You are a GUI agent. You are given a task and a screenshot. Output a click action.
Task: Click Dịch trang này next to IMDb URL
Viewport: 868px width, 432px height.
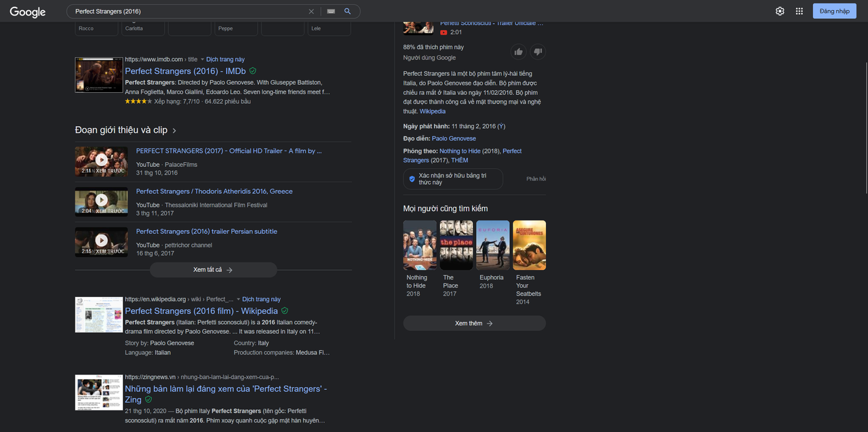pyautogui.click(x=225, y=60)
